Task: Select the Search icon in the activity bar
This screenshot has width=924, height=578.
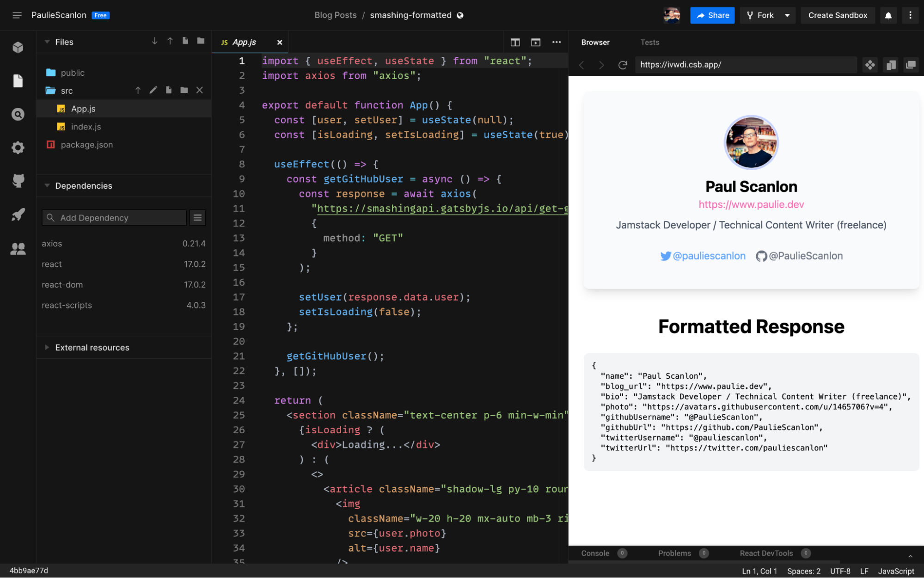Action: point(18,114)
